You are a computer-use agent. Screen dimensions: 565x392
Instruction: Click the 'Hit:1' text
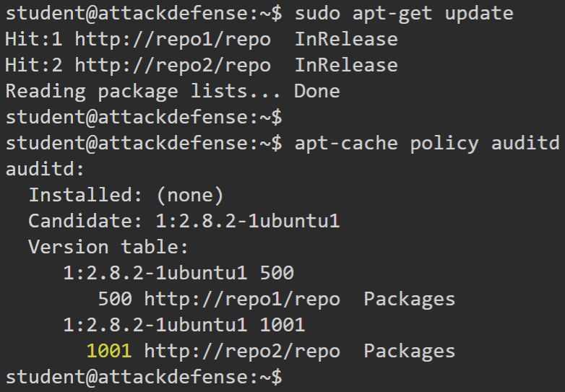pos(33,39)
